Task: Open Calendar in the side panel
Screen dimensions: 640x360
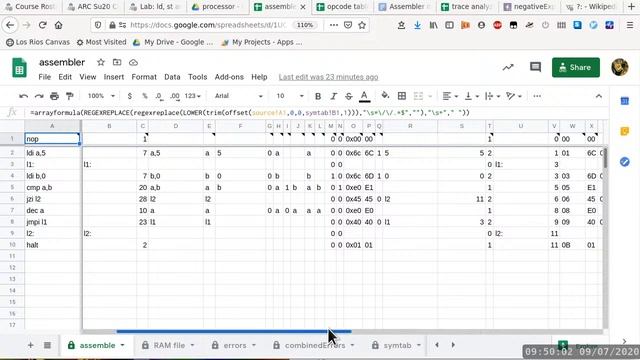Action: pyautogui.click(x=624, y=101)
